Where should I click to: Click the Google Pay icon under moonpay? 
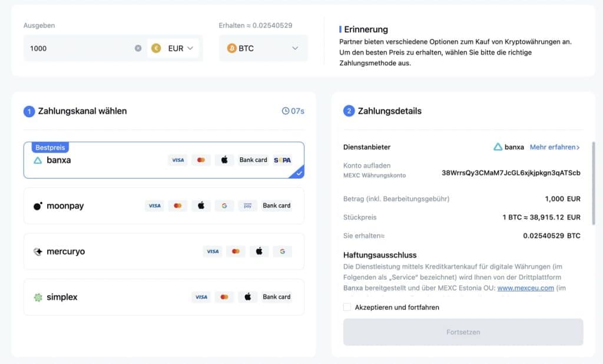(224, 205)
